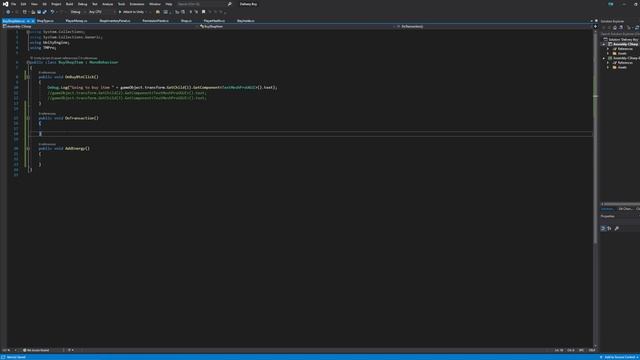Click Solution Explorer home icon
Viewport: 640px width, 360px height.
coord(615,28)
